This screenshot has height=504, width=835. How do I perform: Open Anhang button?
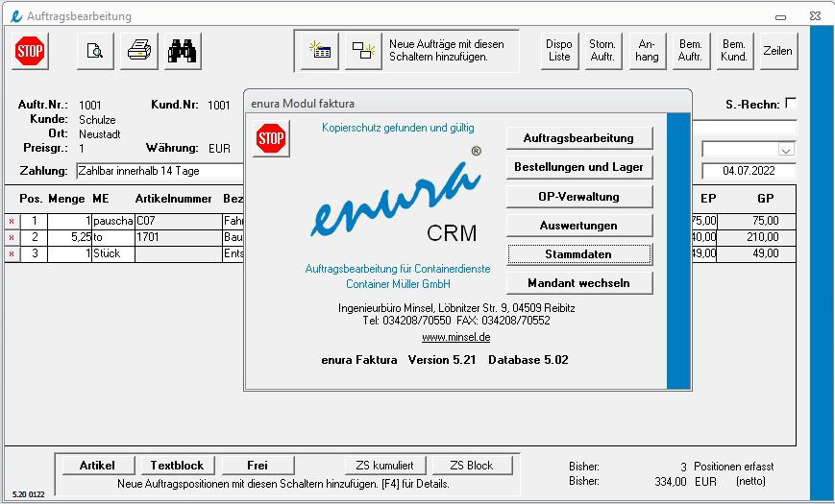click(647, 51)
